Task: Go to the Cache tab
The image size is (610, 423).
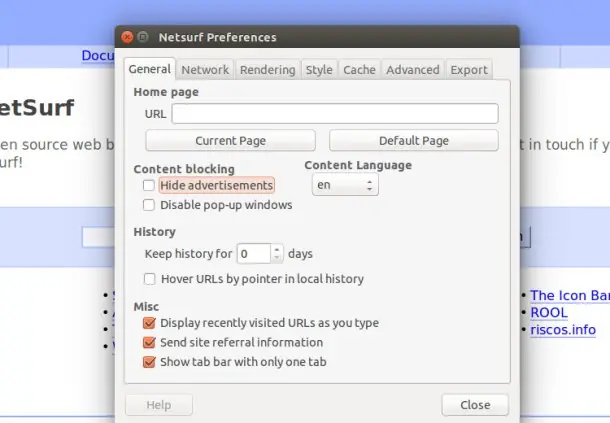Action: pyautogui.click(x=359, y=70)
